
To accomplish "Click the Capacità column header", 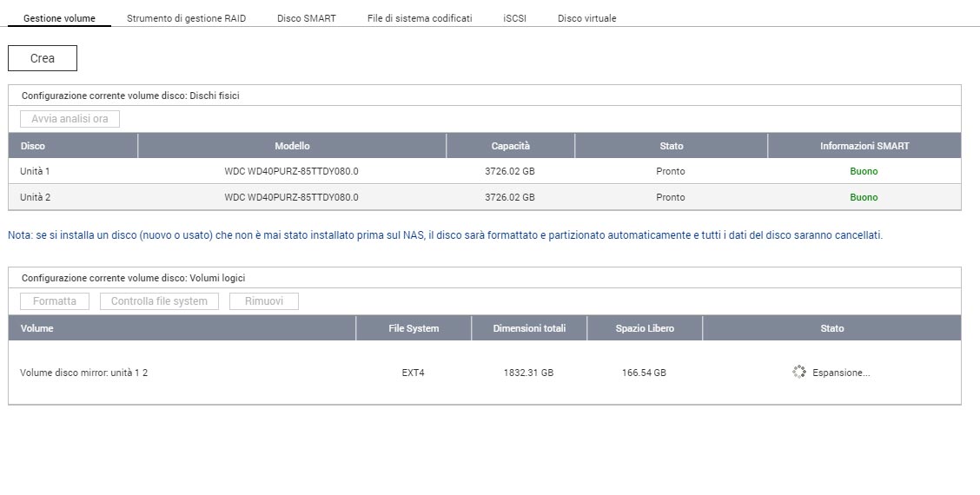I will 510,146.
